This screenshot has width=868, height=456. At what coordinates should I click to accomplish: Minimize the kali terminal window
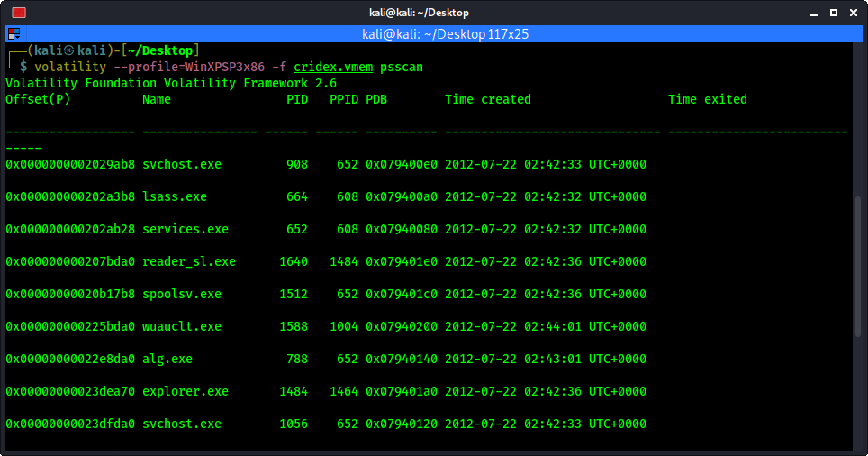[814, 13]
